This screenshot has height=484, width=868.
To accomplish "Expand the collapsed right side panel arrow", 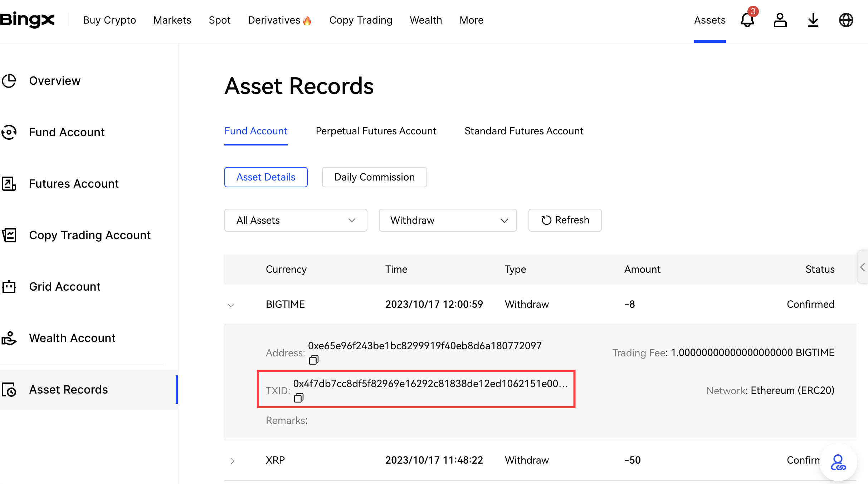I will tap(863, 267).
